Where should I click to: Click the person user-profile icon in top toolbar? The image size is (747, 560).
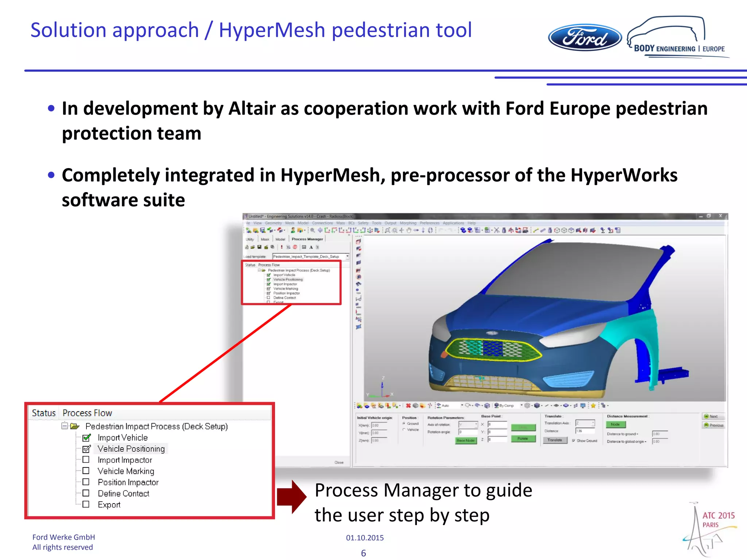click(293, 230)
